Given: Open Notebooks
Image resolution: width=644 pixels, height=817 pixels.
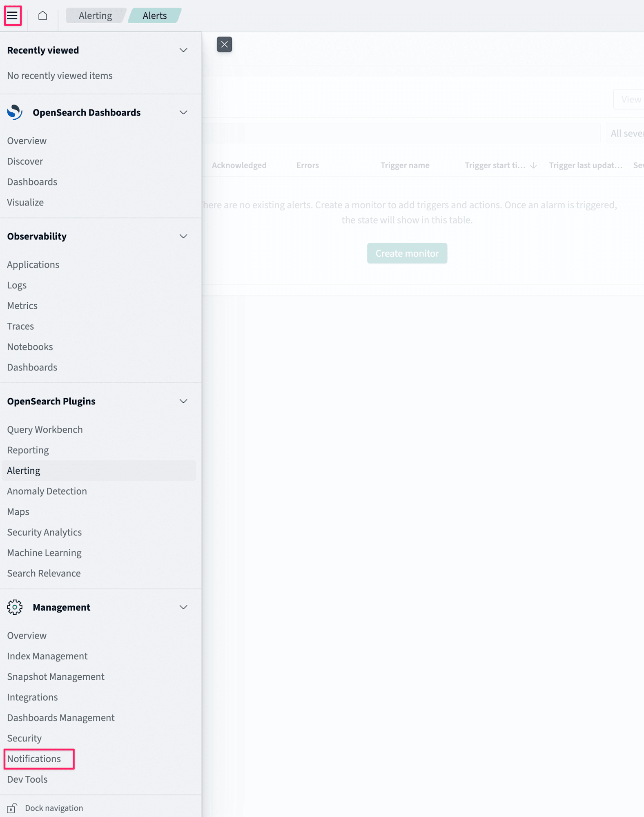Looking at the screenshot, I should [x=30, y=346].
